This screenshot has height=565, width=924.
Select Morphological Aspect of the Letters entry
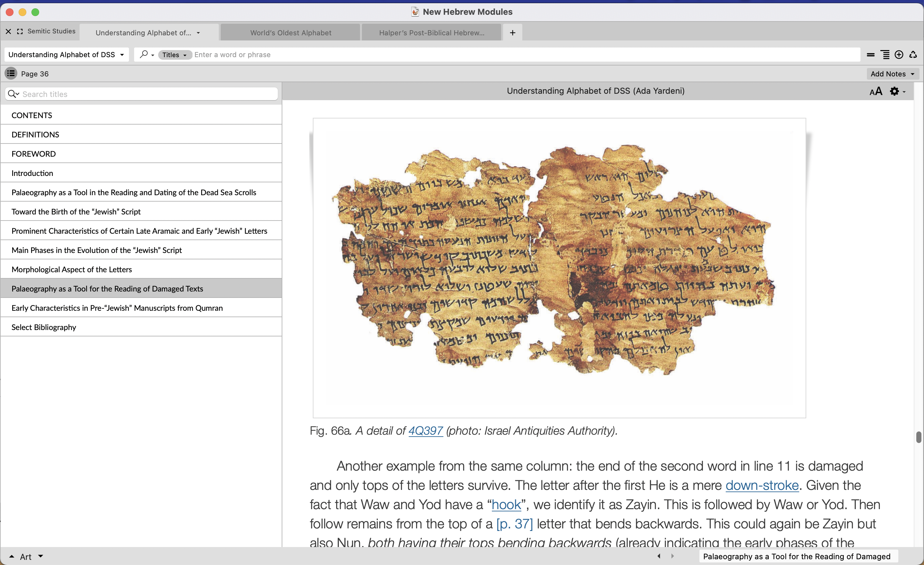(x=72, y=269)
